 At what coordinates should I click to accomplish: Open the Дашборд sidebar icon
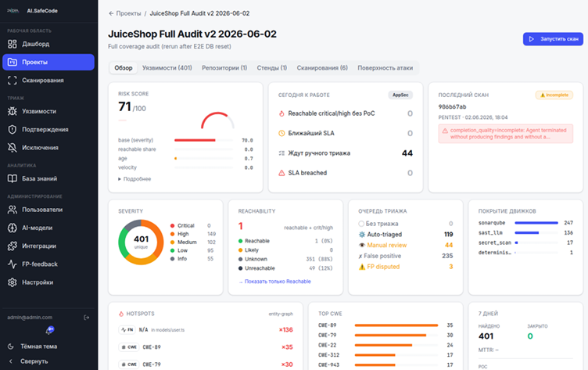pos(13,44)
